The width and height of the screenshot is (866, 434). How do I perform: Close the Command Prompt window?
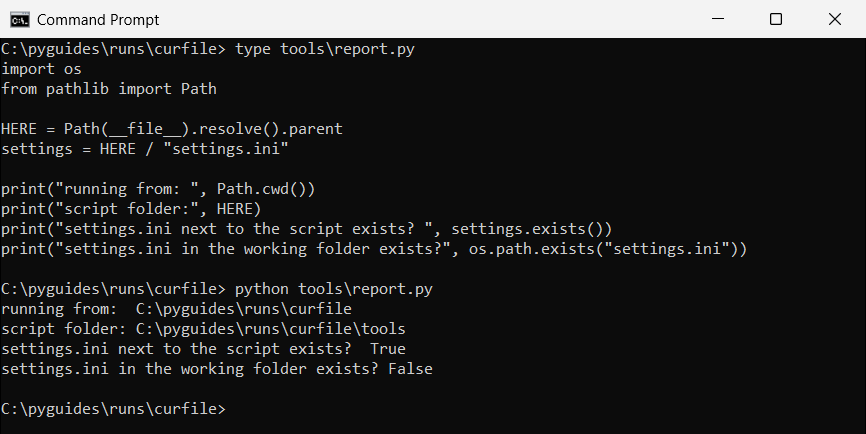point(835,19)
